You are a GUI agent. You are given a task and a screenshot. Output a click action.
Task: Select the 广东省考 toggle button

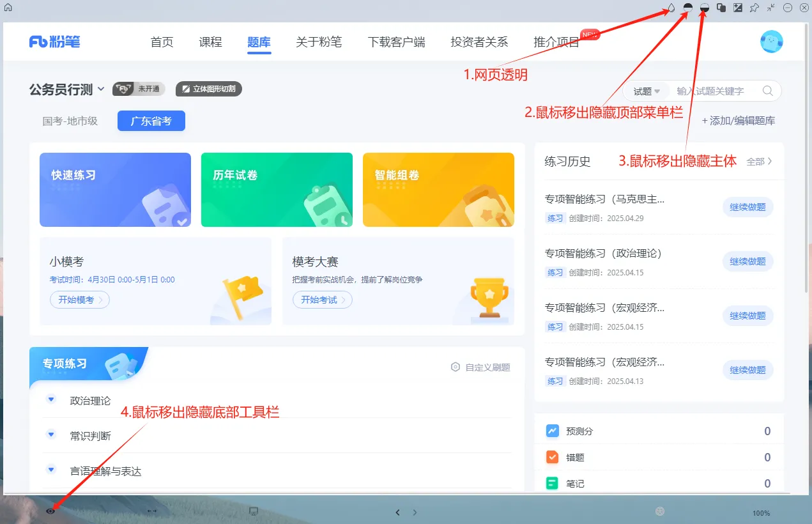tap(151, 121)
